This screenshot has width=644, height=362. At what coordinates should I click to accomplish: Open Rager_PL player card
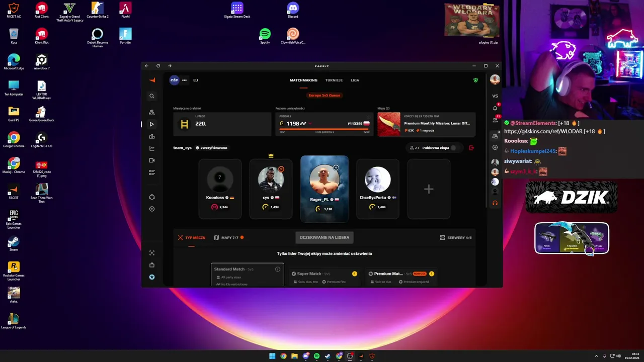click(325, 189)
